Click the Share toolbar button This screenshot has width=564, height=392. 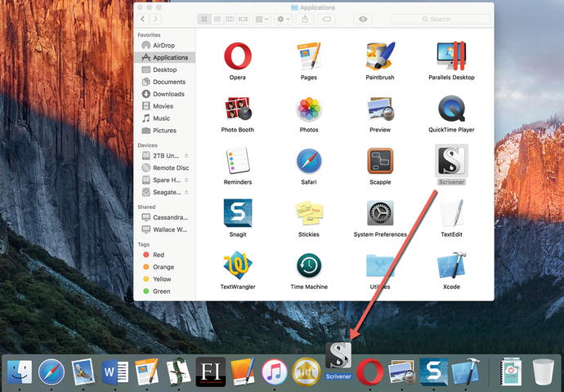pos(305,19)
